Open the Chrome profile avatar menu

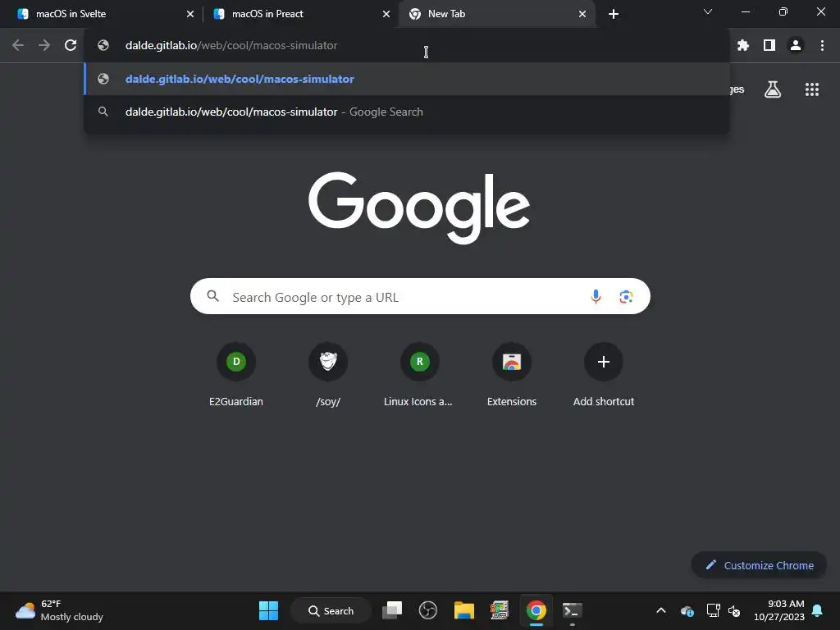[x=796, y=46]
